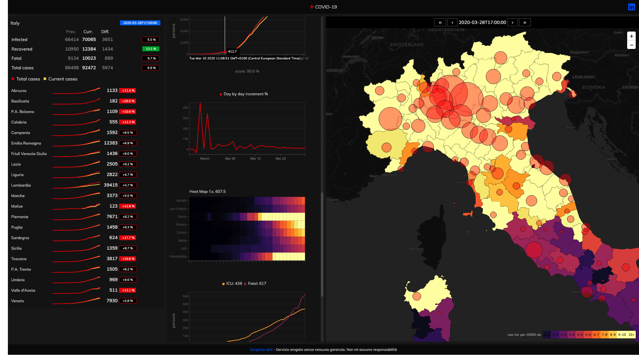Click the red COVID-19 cross logo
Screen dimensions: 639x364
click(312, 7)
